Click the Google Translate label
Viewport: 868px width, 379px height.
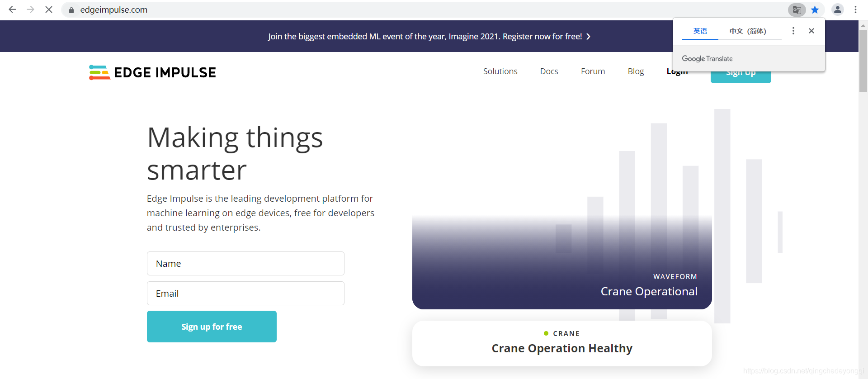point(707,59)
